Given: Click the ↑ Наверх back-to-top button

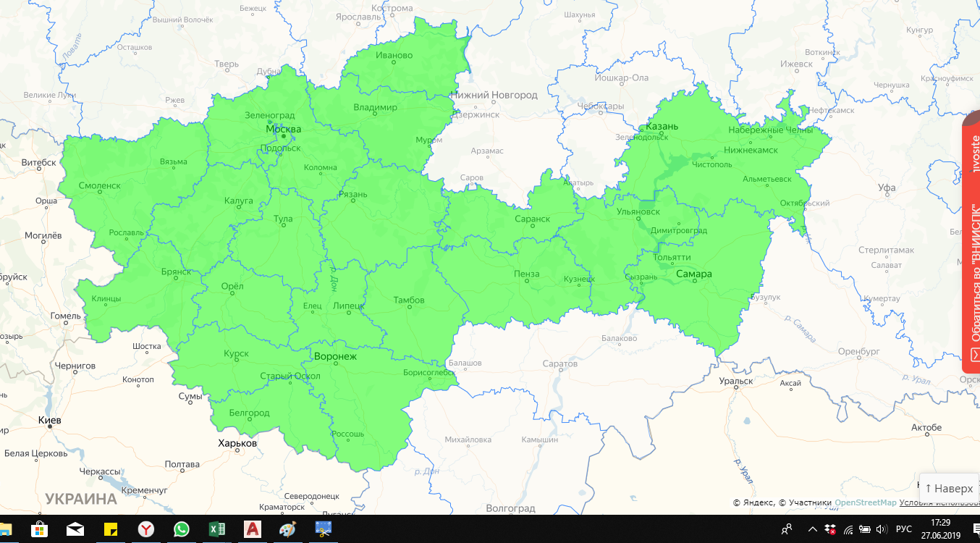Looking at the screenshot, I should pos(949,489).
